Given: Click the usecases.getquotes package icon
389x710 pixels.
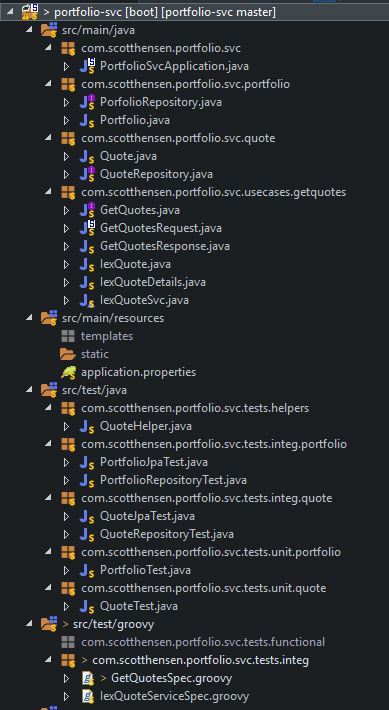Looking at the screenshot, I should 68,192.
